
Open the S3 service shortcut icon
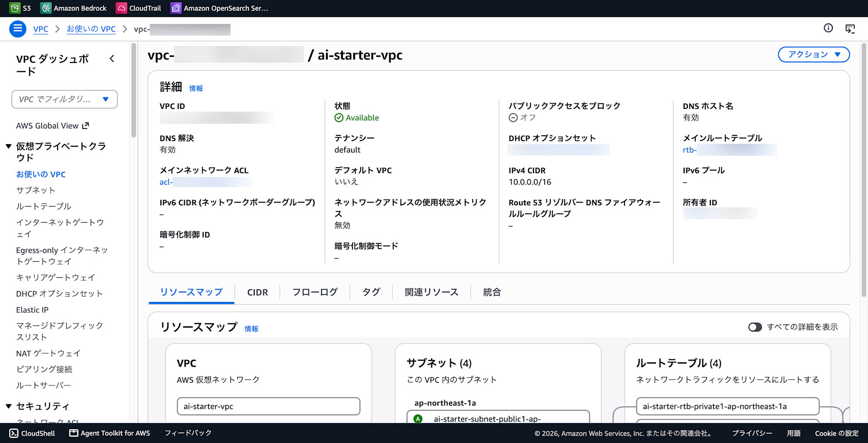15,8
